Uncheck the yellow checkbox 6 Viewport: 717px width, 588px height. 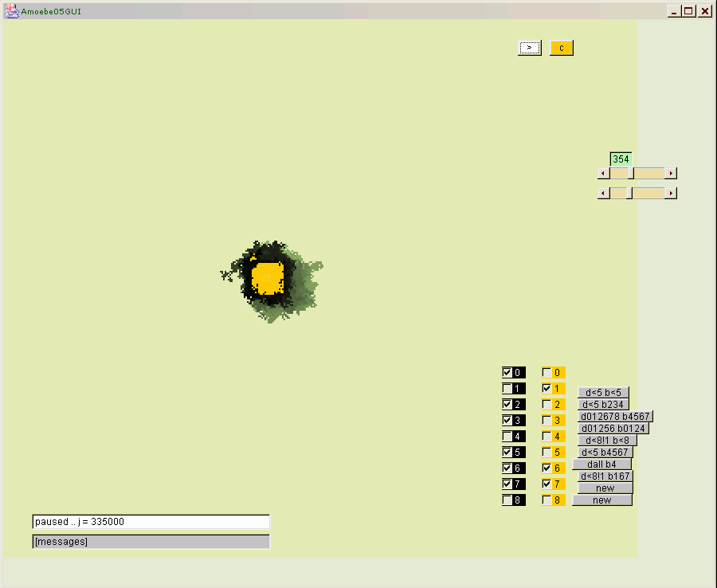click(547, 468)
